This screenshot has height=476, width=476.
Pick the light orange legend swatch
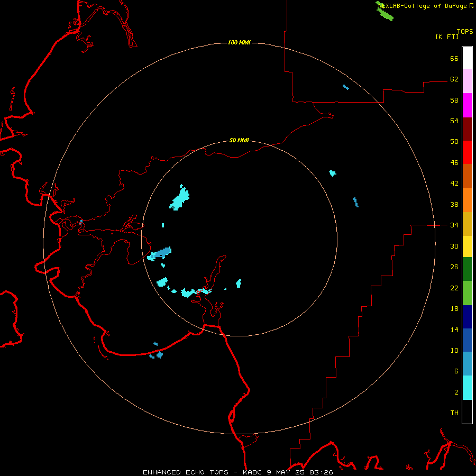click(x=467, y=200)
